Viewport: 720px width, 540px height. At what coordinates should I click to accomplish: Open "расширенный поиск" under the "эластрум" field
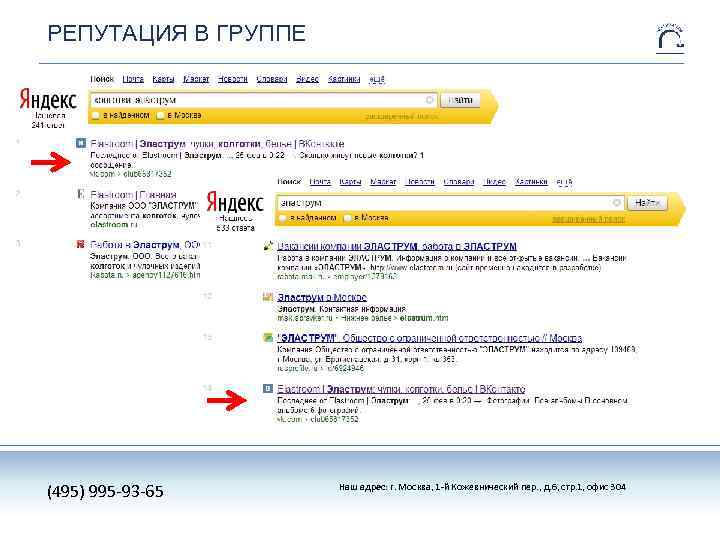coord(588,219)
